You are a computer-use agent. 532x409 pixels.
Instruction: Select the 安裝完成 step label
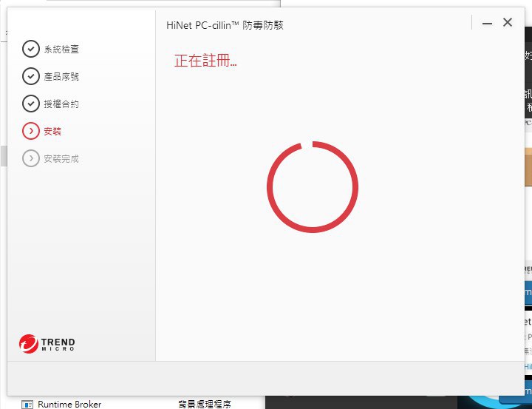[61, 159]
